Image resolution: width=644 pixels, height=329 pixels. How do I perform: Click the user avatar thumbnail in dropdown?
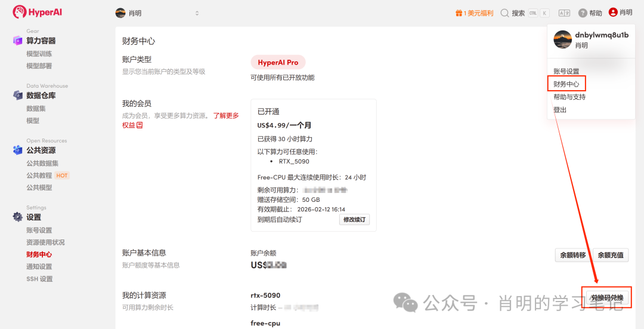coord(562,39)
